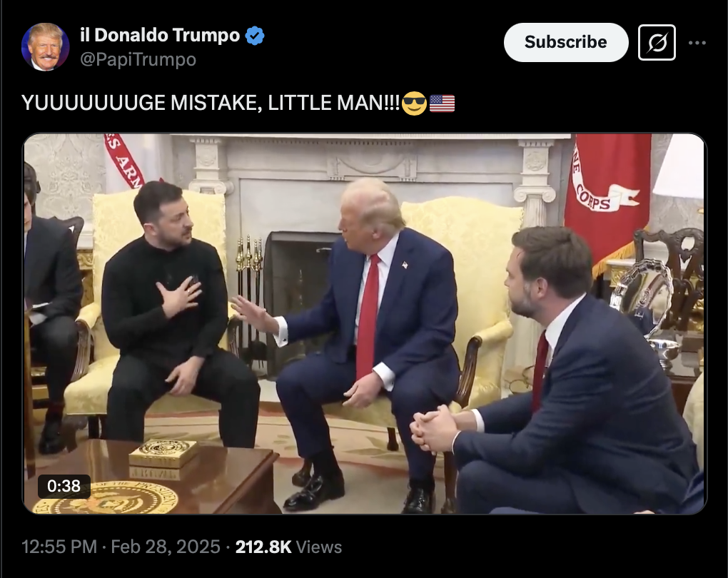Click the Feb 28, 2025 post date
The image size is (728, 578).
point(166,547)
